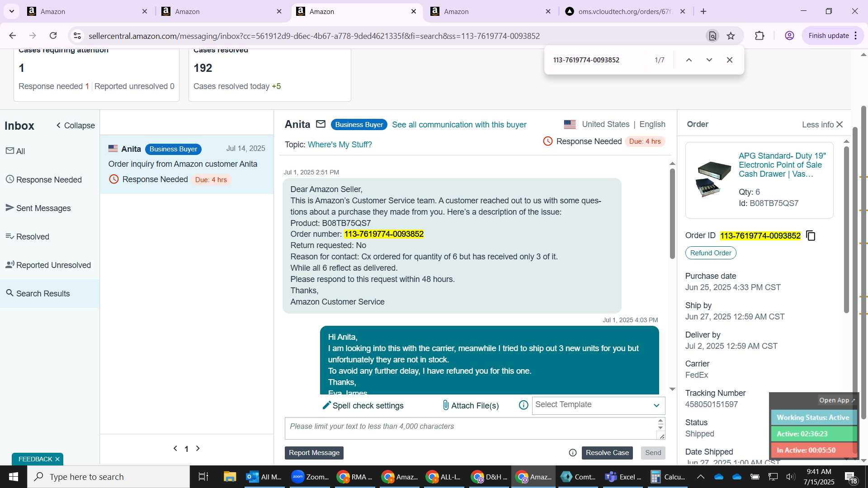Screen dimensions: 868x488
Task: View site information icon in address bar
Action: pyautogui.click(x=77, y=36)
